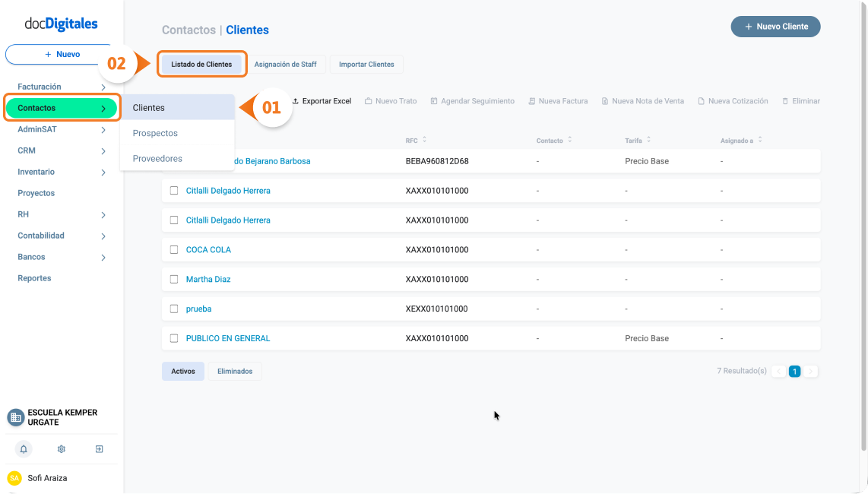Expand the Contactos menu chevron
Image resolution: width=868 pixels, height=494 pixels.
(103, 109)
